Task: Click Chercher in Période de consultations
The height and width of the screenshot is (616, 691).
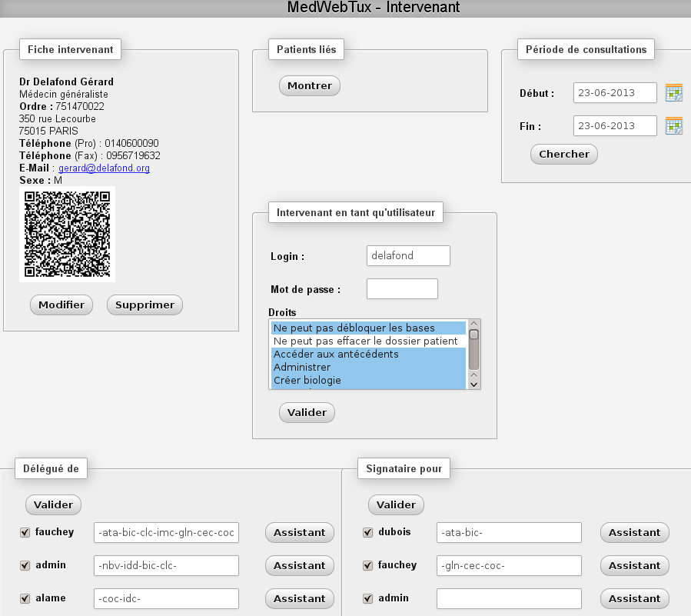Action: (563, 154)
